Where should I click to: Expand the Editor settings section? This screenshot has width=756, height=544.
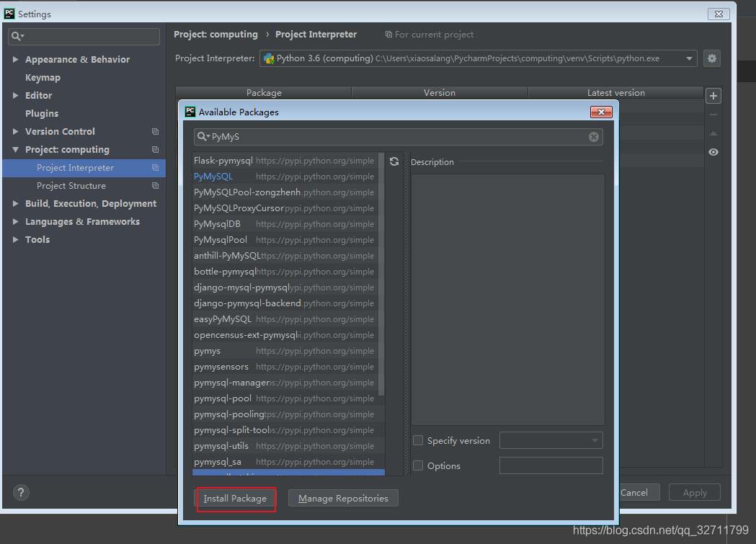[15, 95]
